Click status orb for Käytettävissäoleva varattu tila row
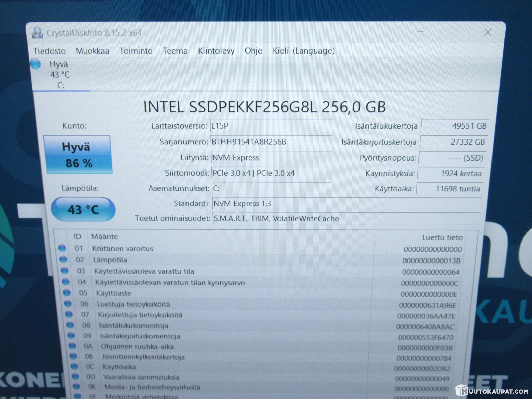Image resolution: width=532 pixels, height=399 pixels. (64, 271)
